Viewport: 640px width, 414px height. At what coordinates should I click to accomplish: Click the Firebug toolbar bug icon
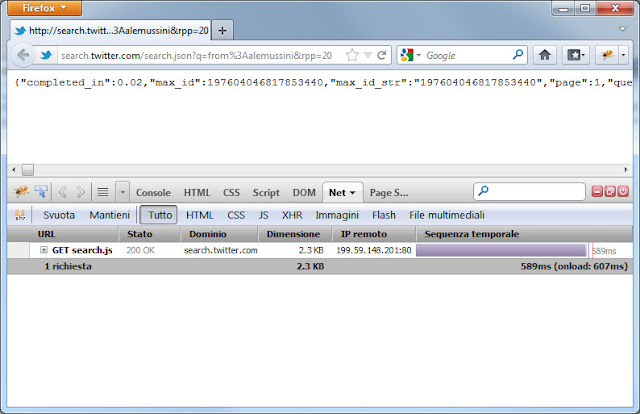click(x=607, y=55)
